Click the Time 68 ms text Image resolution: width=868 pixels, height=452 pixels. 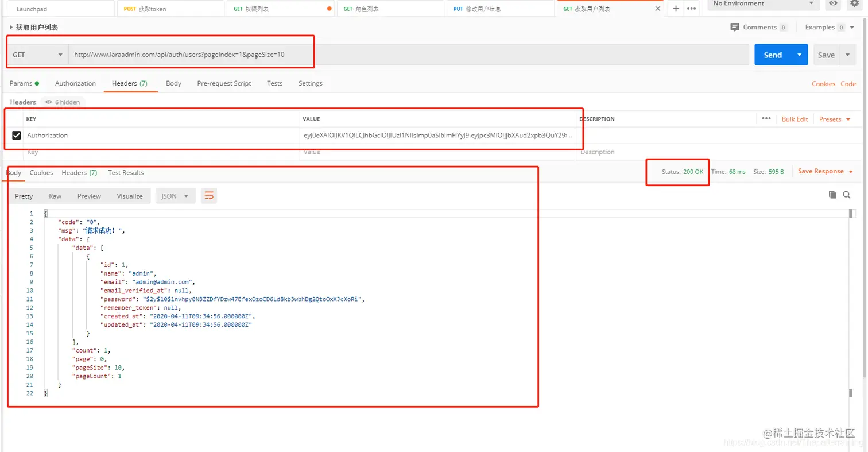(x=728, y=172)
